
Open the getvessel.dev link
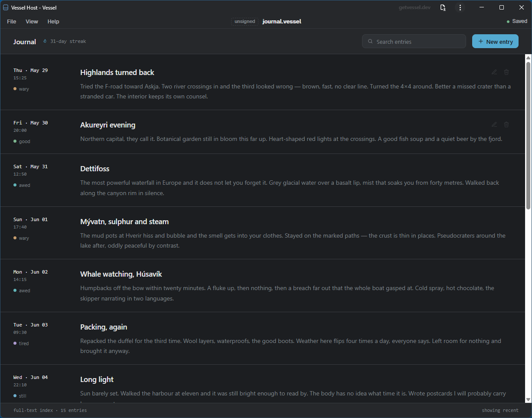pyautogui.click(x=415, y=7)
